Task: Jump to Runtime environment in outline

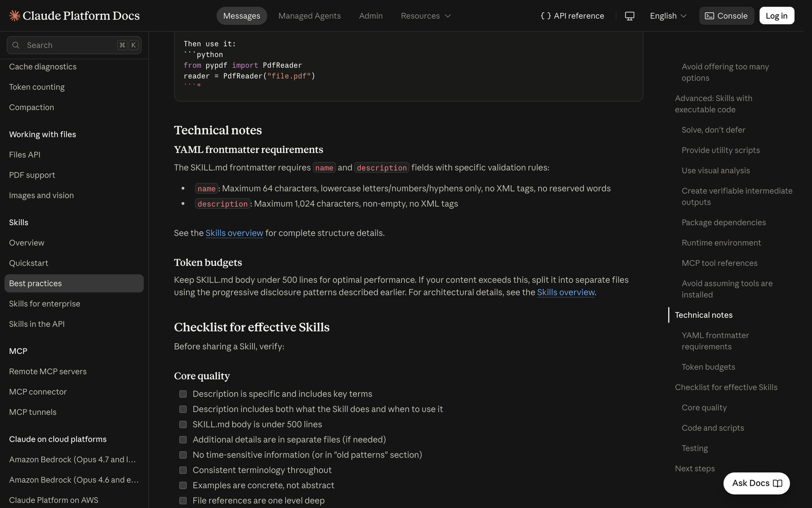Action: [721, 243]
